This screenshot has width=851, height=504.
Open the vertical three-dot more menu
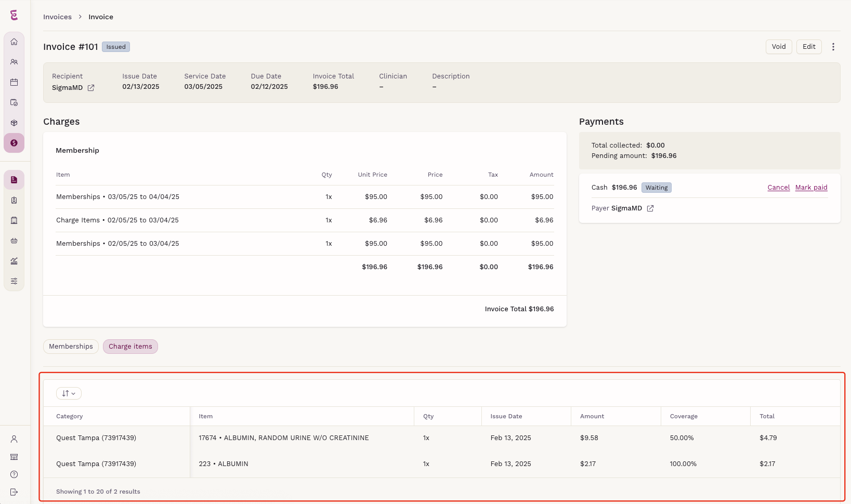(x=833, y=47)
